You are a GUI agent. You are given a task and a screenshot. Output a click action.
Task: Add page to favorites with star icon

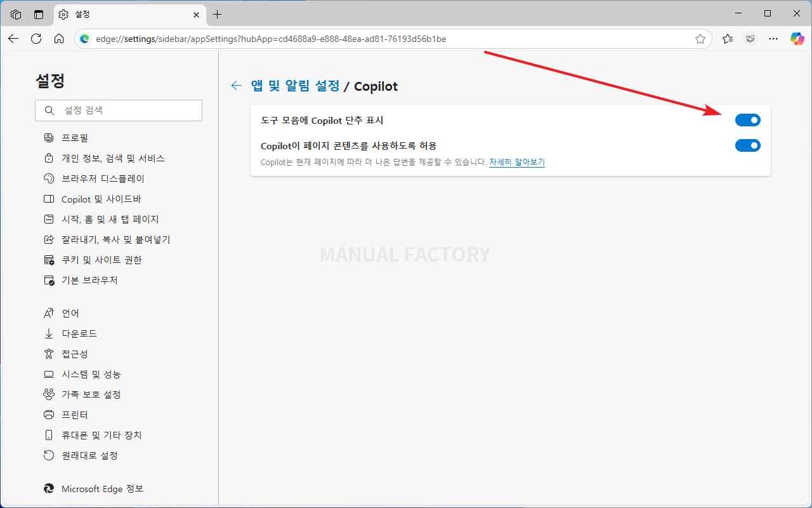coord(700,39)
